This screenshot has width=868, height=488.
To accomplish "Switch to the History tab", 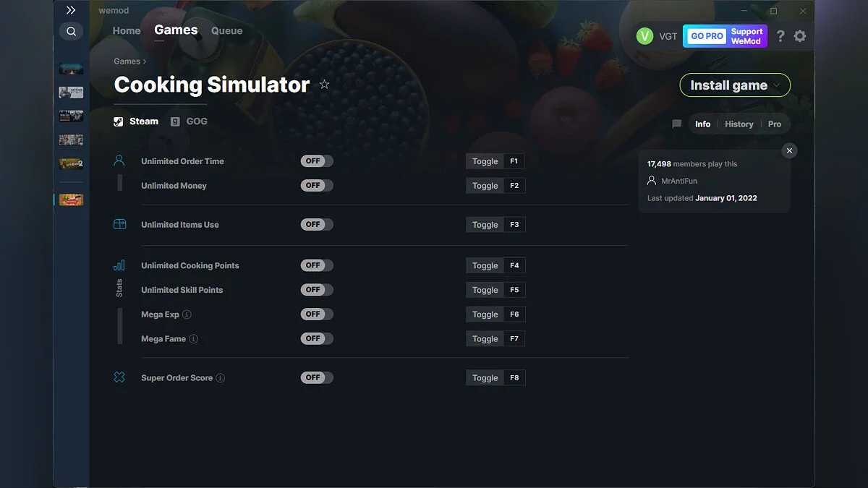I will 739,124.
